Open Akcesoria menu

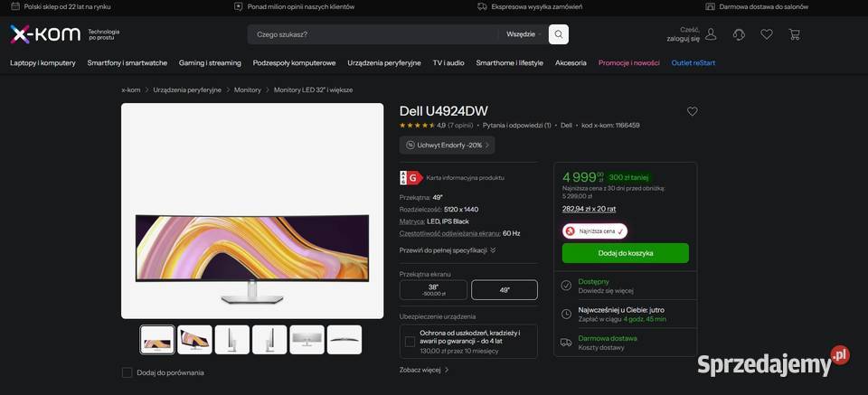pyautogui.click(x=571, y=63)
